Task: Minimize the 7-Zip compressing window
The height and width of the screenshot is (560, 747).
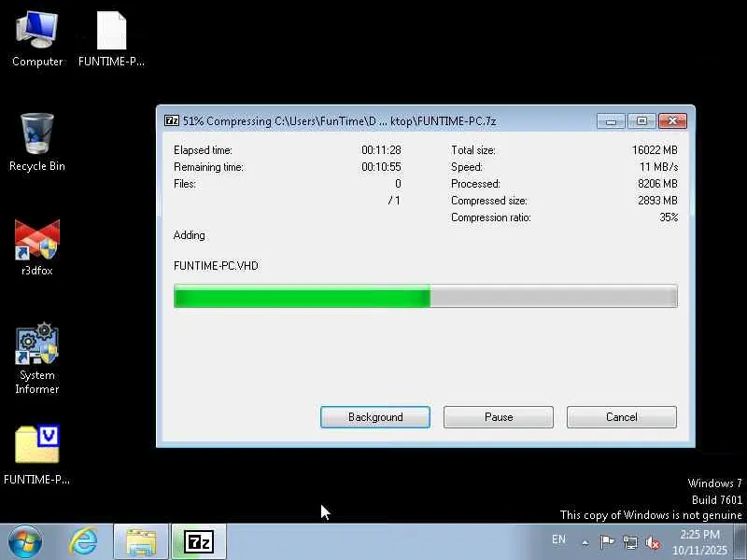Action: point(611,121)
